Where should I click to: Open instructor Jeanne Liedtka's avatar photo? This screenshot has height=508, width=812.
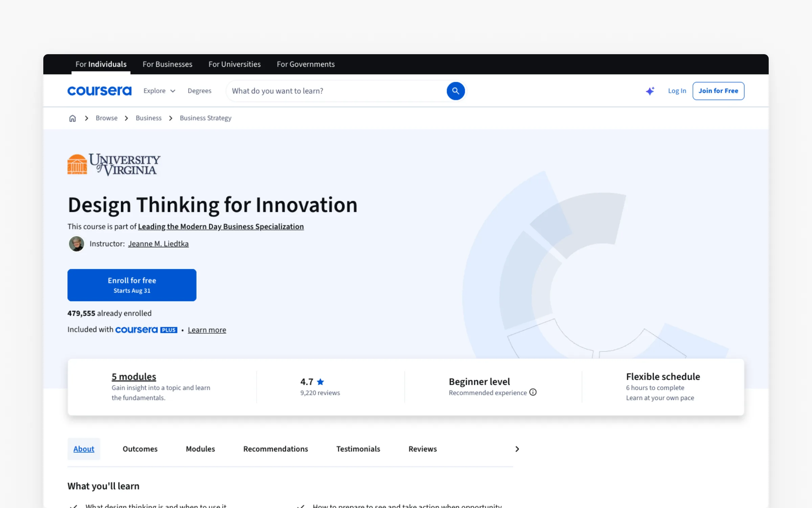[x=76, y=244]
